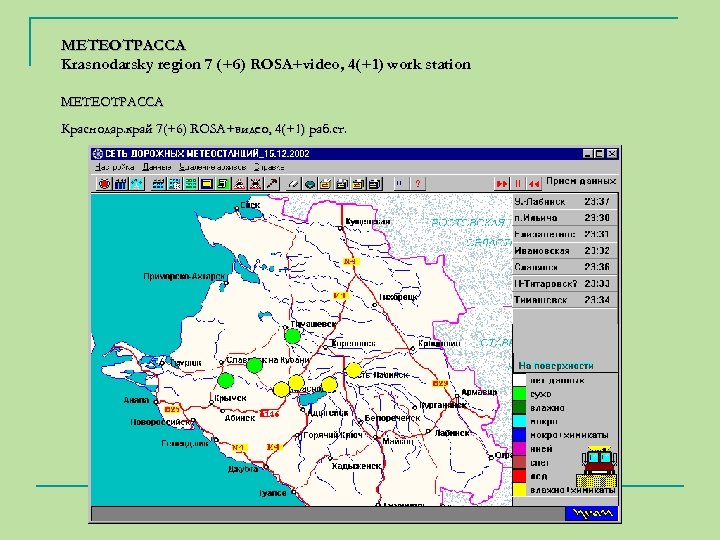Screen dimensions: 720x540
Task: Click the dotted grid table toolbar icon
Action: (x=174, y=184)
